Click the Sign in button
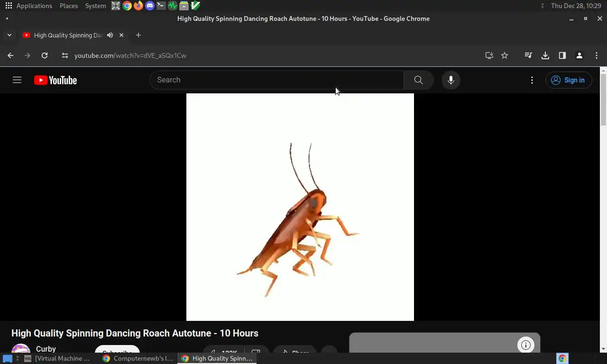Image resolution: width=607 pixels, height=364 pixels. tap(569, 80)
